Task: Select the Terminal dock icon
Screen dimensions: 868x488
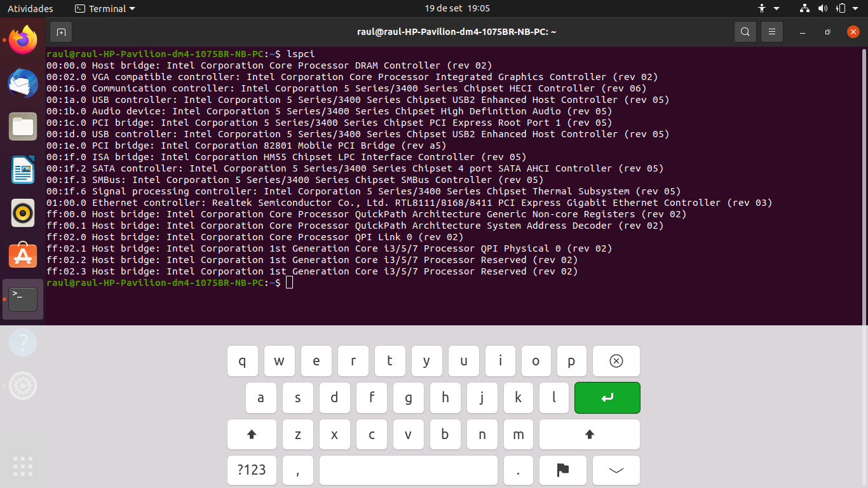Action: [23, 299]
